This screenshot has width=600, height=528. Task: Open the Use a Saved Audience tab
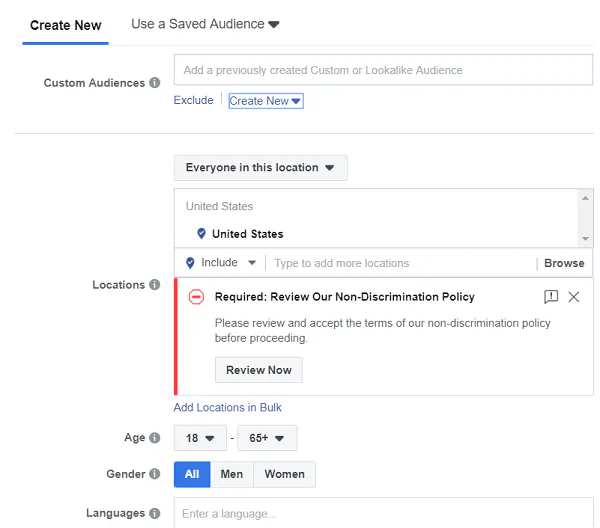[205, 24]
